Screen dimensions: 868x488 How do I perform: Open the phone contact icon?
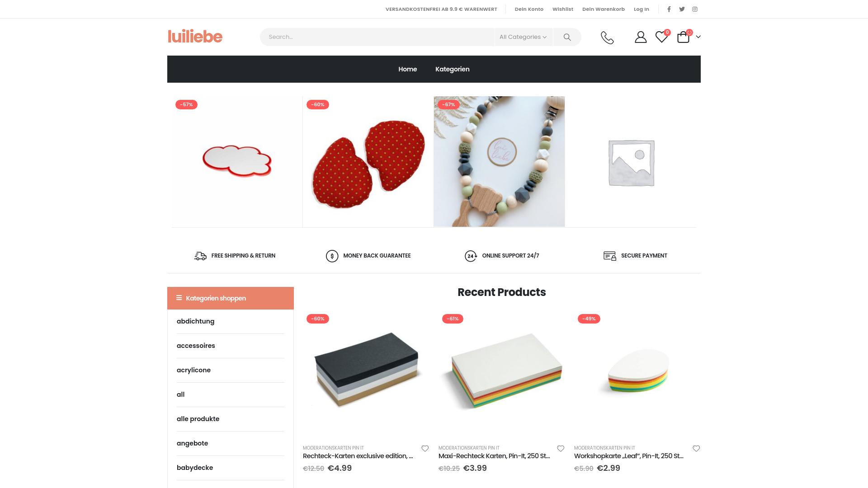coord(607,38)
